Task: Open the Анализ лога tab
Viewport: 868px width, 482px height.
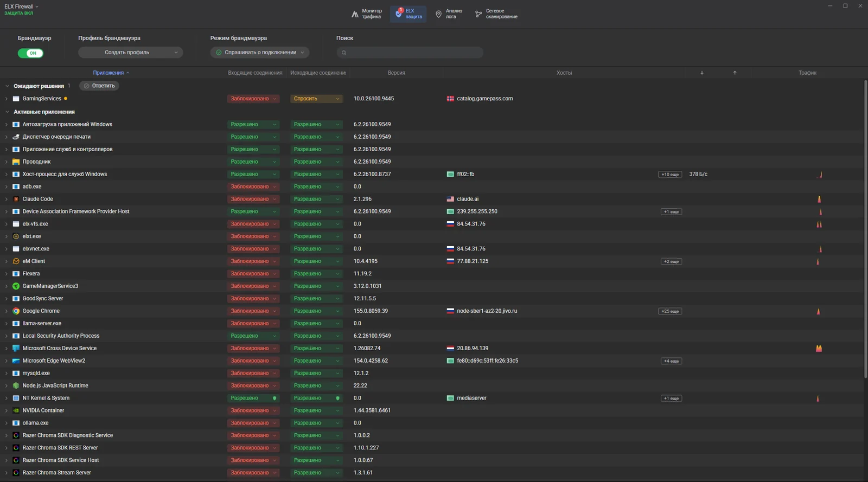Action: point(449,14)
